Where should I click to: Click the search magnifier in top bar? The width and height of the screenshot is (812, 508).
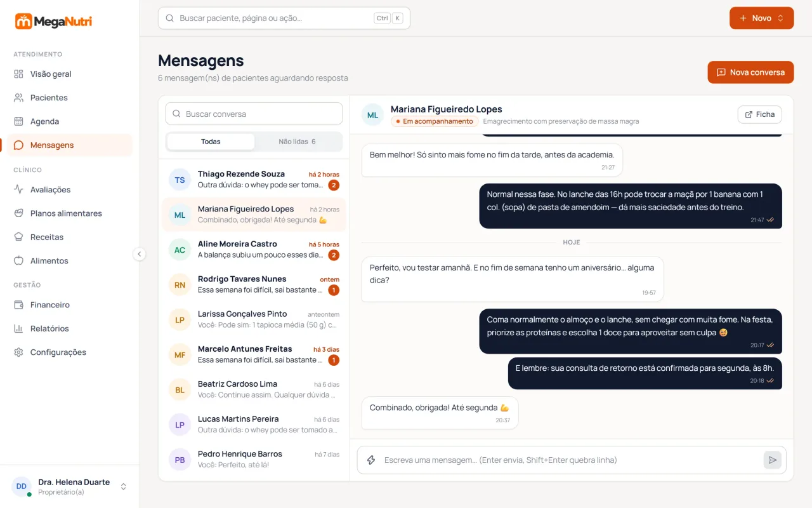170,18
